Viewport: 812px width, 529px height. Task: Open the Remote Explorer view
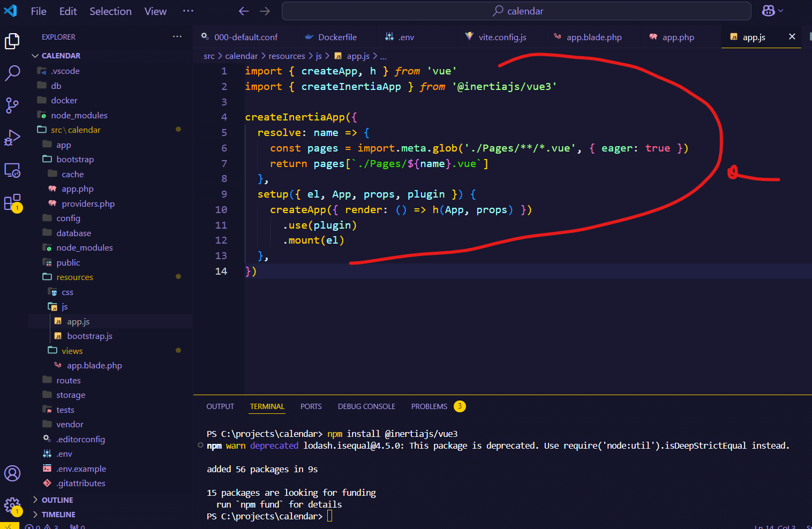(x=12, y=170)
